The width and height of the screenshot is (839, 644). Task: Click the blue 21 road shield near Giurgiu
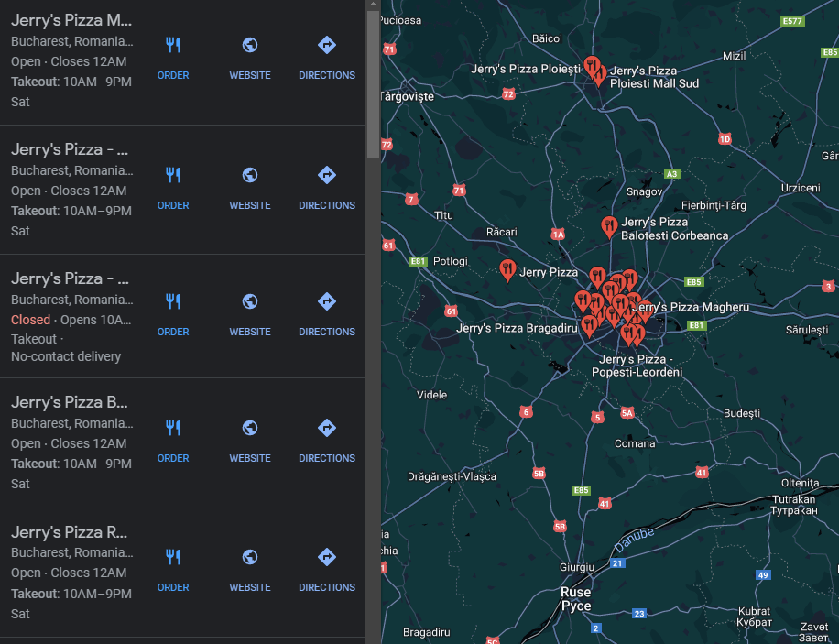pyautogui.click(x=617, y=563)
